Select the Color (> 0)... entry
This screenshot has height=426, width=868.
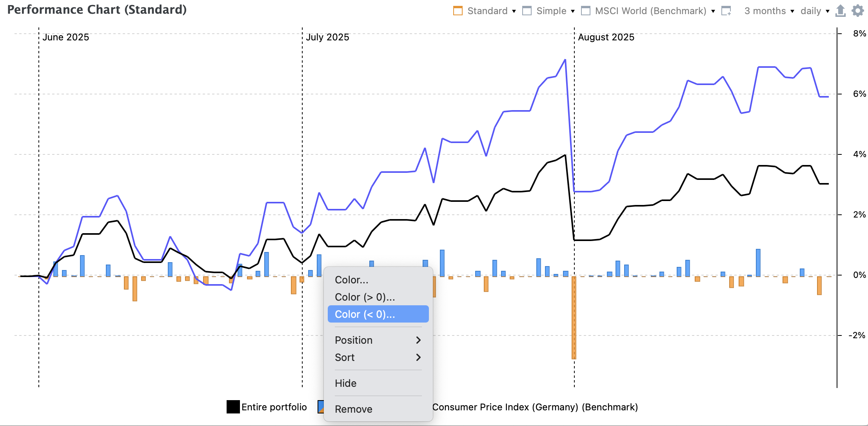[x=365, y=297]
